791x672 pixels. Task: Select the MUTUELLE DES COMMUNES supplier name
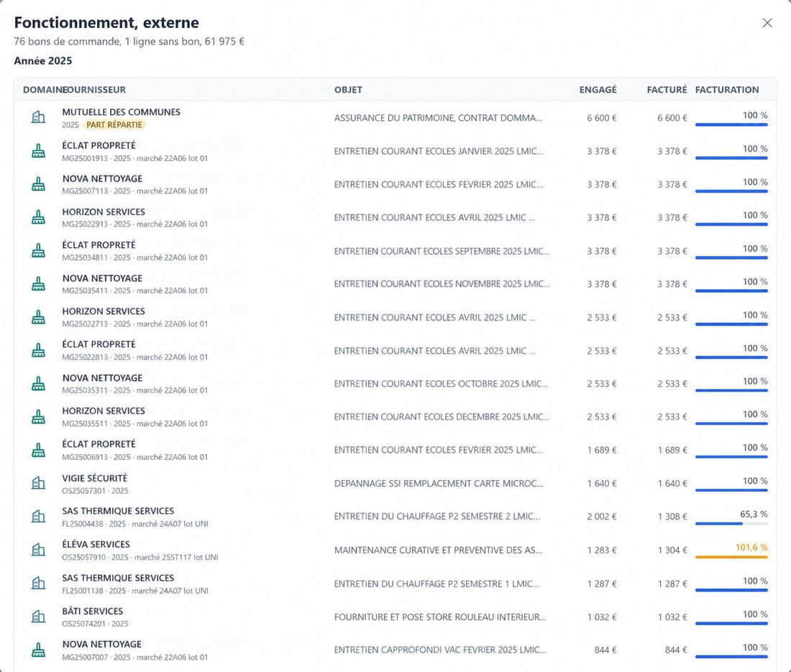pos(121,112)
